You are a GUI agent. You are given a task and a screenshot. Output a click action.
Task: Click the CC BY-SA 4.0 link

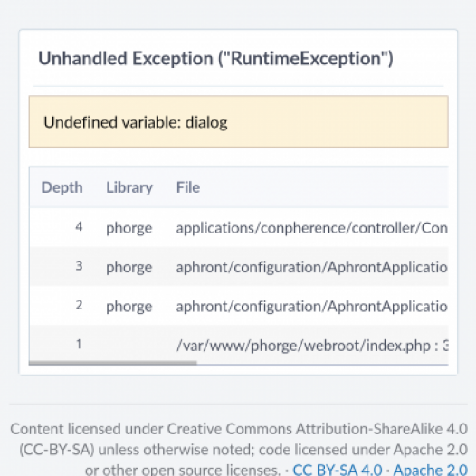coord(337,470)
